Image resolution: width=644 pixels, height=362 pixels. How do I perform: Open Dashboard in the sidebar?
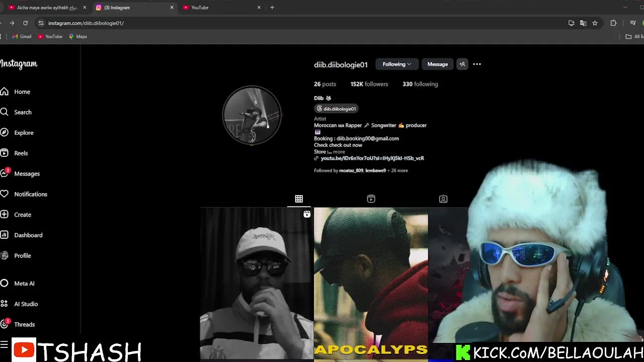[x=22, y=235]
